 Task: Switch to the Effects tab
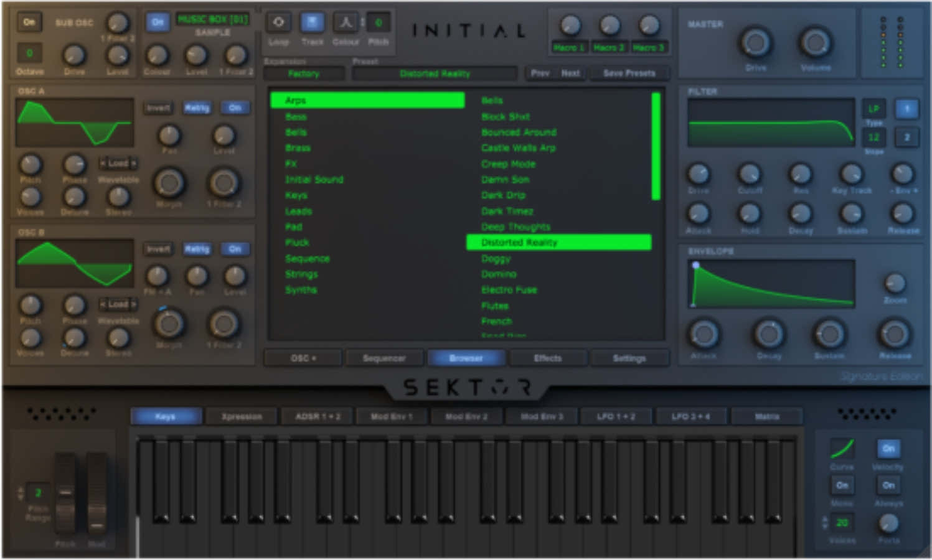point(547,358)
